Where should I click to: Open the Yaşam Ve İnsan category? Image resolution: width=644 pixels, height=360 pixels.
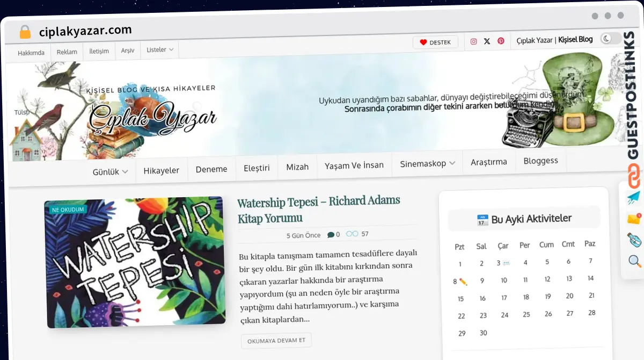354,165
